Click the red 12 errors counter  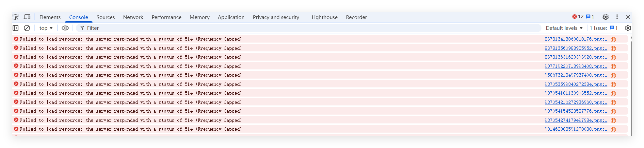(x=578, y=17)
